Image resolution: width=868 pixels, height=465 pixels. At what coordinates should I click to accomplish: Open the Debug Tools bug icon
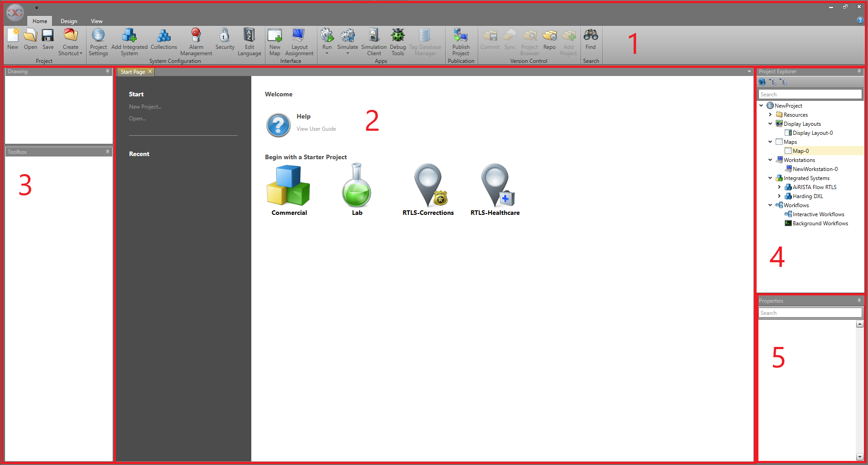point(398,36)
